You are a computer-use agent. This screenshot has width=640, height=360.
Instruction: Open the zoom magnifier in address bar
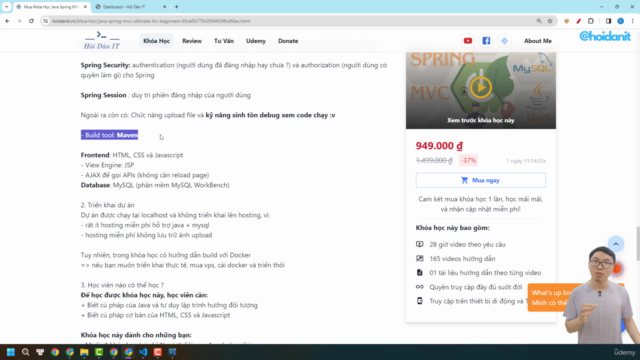(x=539, y=21)
